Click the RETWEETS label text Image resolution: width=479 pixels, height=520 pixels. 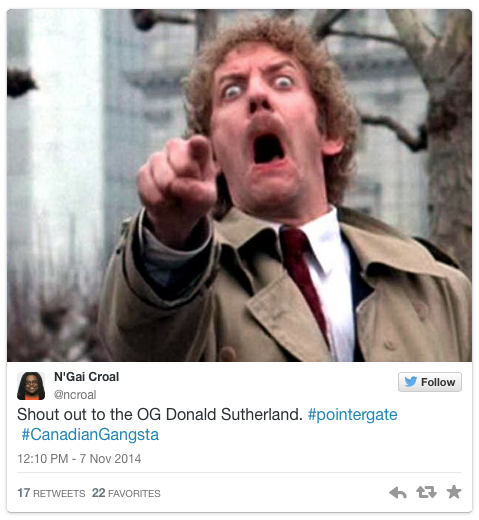[x=59, y=494]
